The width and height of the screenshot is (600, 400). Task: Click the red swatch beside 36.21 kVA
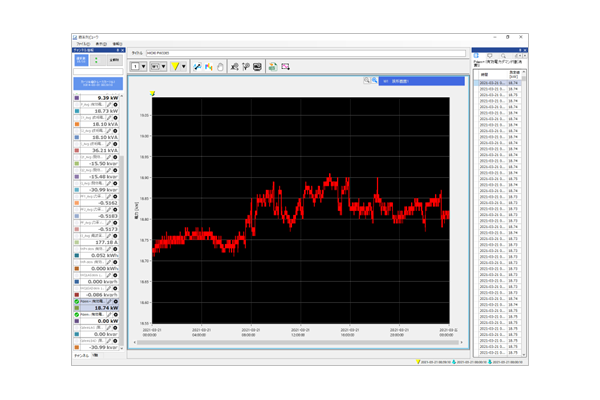[x=77, y=150]
